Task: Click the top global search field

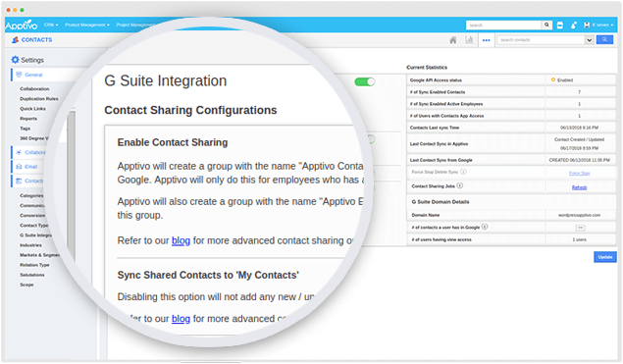Action: [x=503, y=26]
